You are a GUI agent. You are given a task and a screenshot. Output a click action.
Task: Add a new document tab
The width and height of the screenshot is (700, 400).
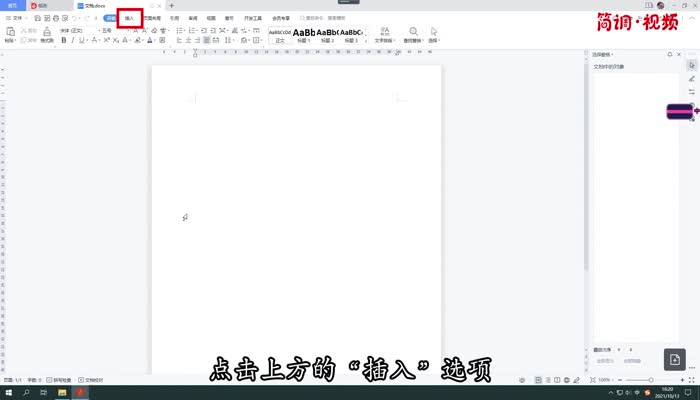(x=171, y=6)
